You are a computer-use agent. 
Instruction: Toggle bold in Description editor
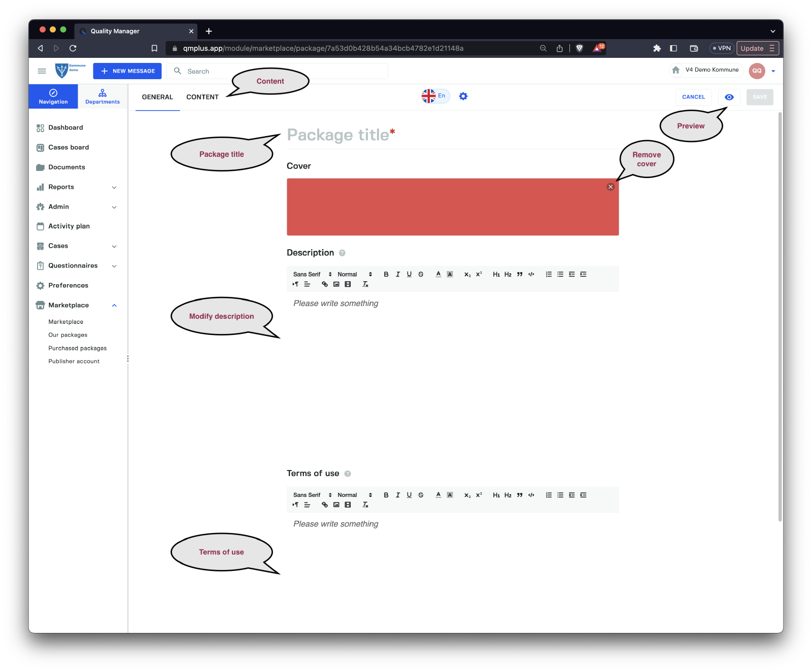click(x=386, y=274)
